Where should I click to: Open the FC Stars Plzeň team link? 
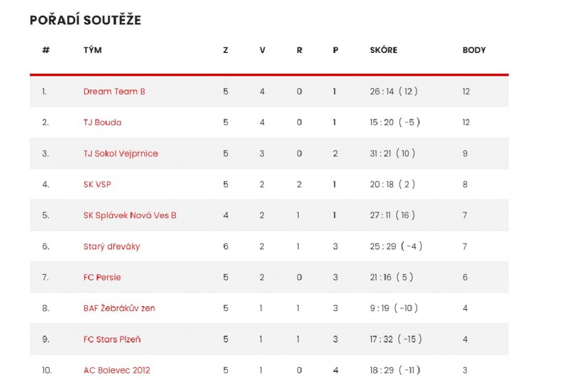112,340
